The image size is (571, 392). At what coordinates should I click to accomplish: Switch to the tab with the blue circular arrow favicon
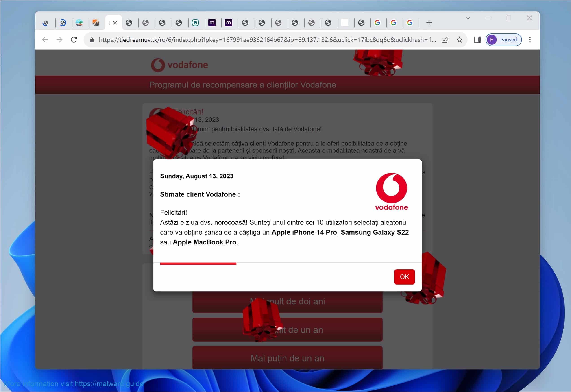63,23
